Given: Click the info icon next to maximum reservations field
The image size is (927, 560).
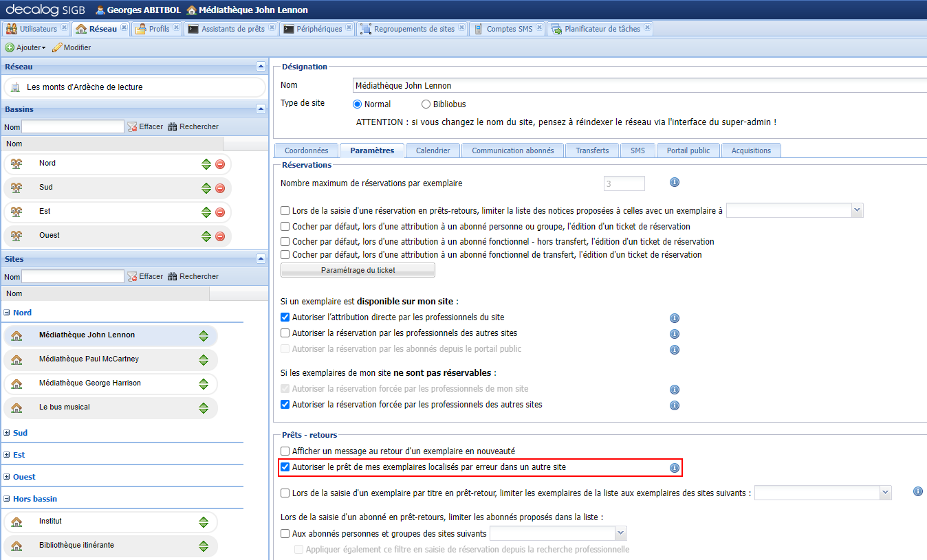Looking at the screenshot, I should 674,182.
